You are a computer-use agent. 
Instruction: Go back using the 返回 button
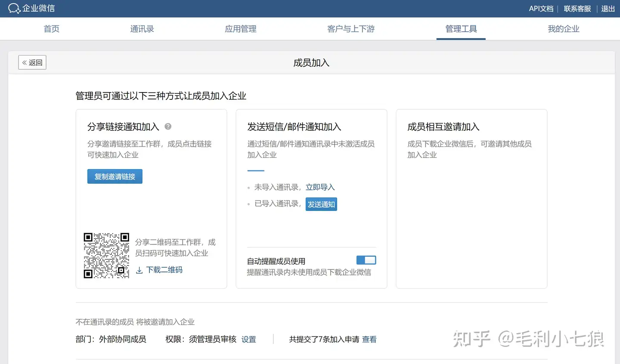pyautogui.click(x=32, y=62)
